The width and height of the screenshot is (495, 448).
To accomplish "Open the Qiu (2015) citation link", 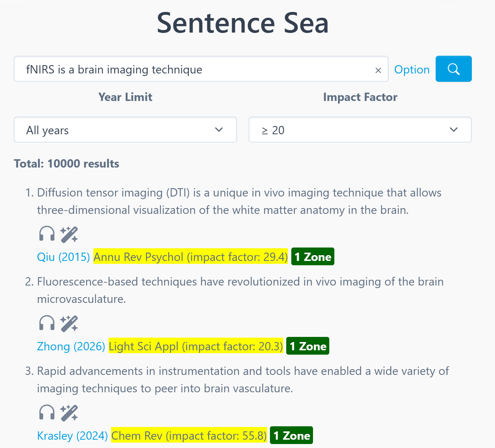I will tap(63, 257).
